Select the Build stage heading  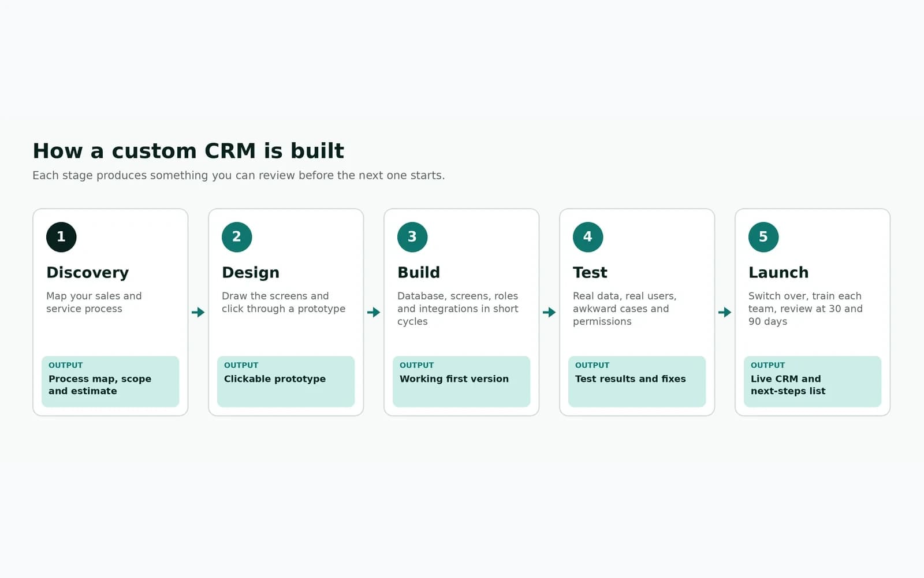tap(419, 272)
